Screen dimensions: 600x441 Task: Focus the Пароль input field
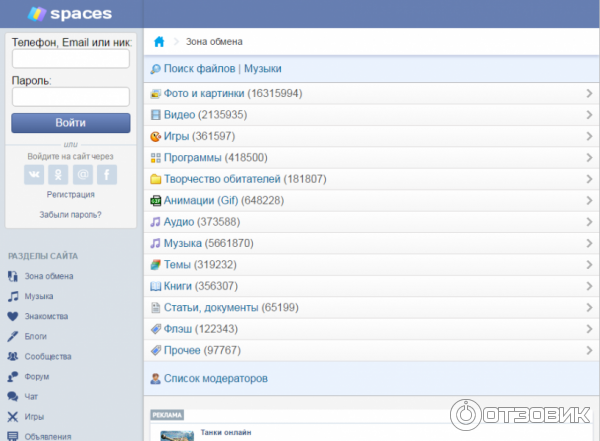click(70, 97)
